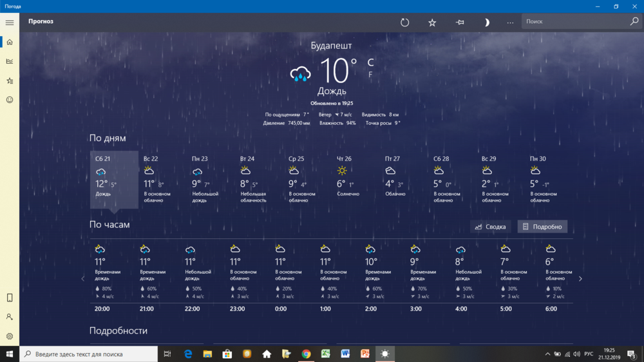Click the Обновлено в 19:25 text
This screenshot has width=644, height=362.
click(332, 103)
